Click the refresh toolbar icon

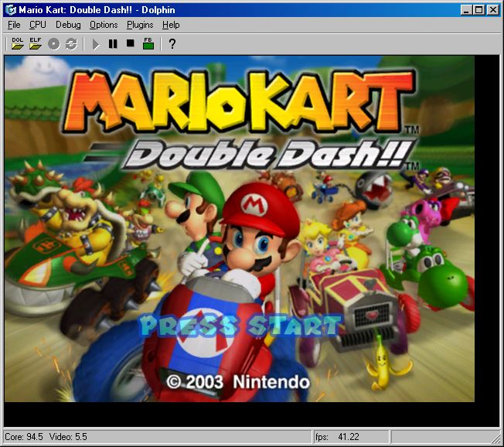tap(71, 44)
